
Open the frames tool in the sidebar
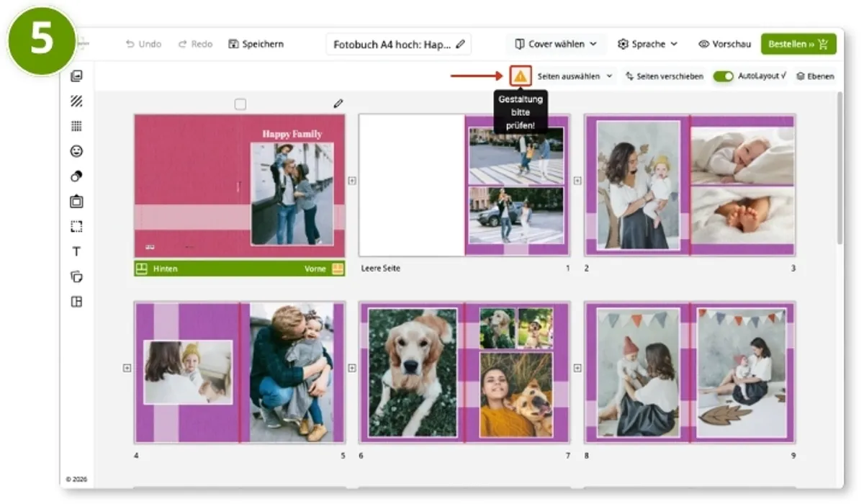(76, 202)
